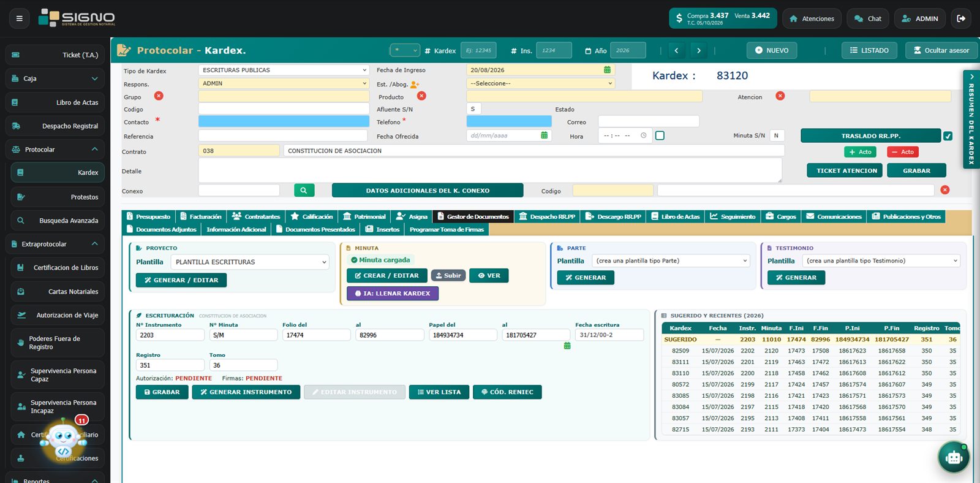The width and height of the screenshot is (980, 483).
Task: Open Busqueda Avanzada in the sidebar
Action: point(58,221)
